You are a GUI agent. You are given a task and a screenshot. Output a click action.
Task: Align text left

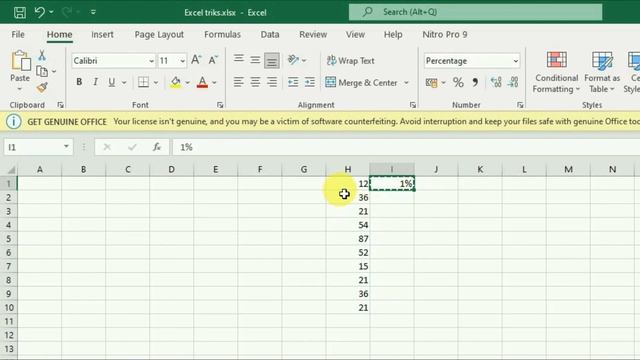[238, 82]
